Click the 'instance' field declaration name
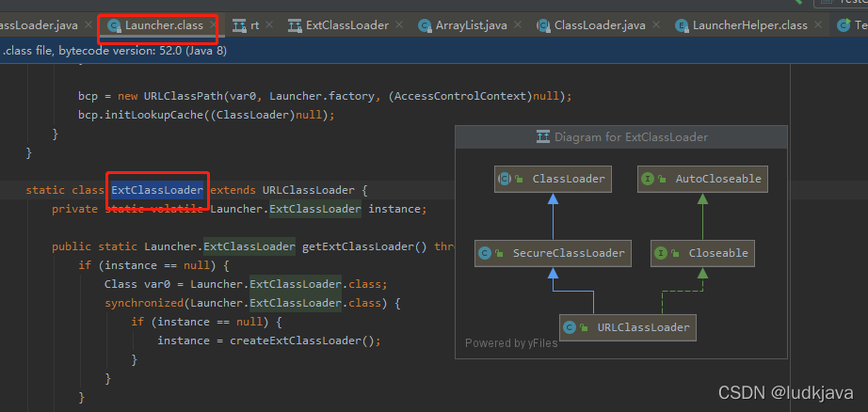Screen dimensions: 868x412 (x=394, y=209)
